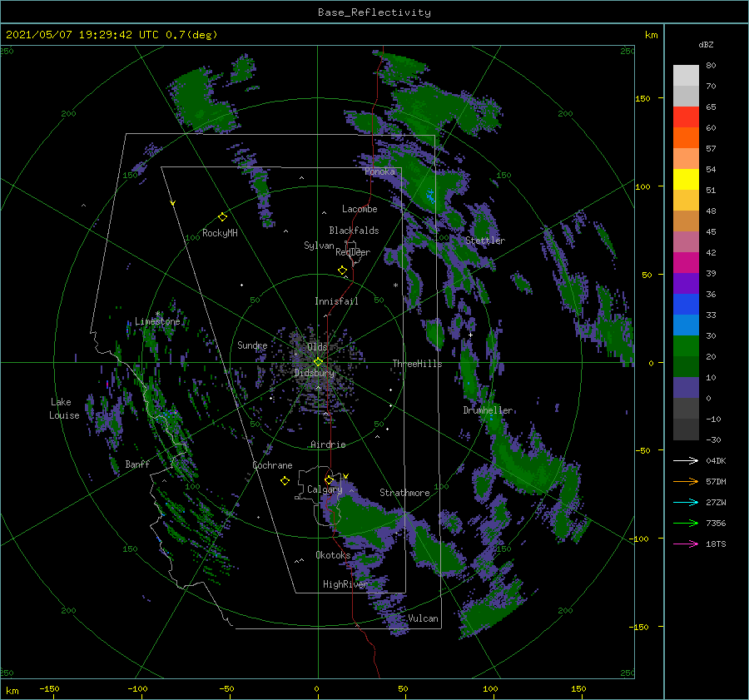
Task: Click the 04DK legend text
Action: (716, 460)
